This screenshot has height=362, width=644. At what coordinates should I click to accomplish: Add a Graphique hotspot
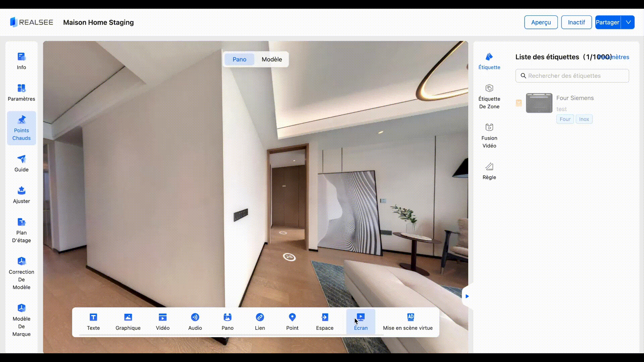[128, 322]
